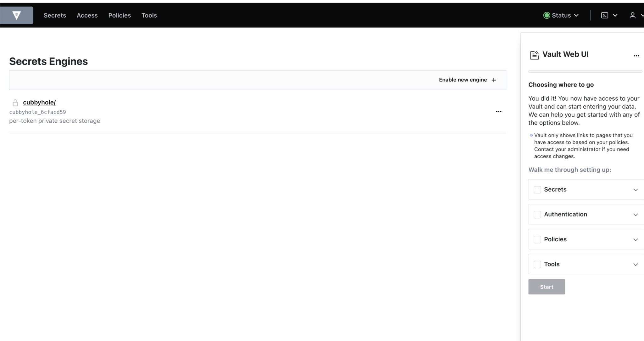The image size is (644, 341).
Task: Click the lock icon beside cubbyhole
Action: pyautogui.click(x=15, y=102)
